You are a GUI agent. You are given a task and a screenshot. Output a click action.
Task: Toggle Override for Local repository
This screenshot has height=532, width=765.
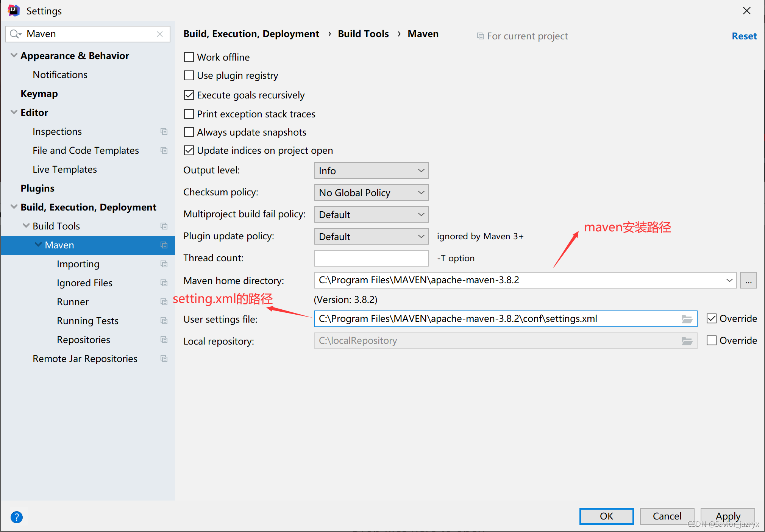712,340
